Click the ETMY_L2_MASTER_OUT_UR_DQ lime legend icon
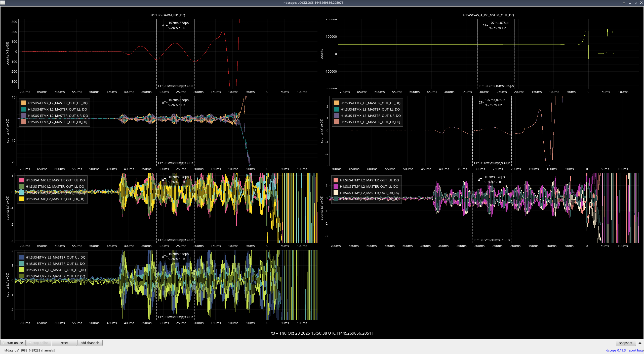 [x=22, y=270]
